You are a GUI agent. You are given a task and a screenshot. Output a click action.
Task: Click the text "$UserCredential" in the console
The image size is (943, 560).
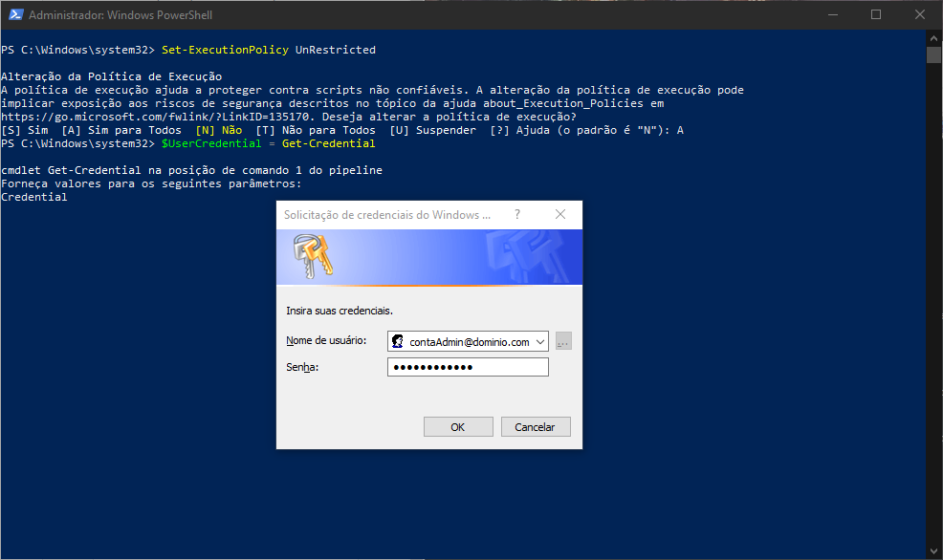coord(211,143)
